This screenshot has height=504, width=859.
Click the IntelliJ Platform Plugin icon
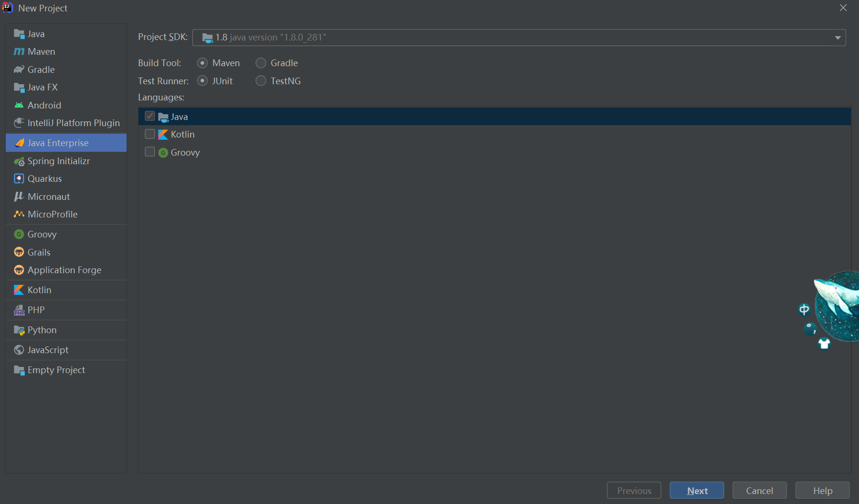(19, 123)
